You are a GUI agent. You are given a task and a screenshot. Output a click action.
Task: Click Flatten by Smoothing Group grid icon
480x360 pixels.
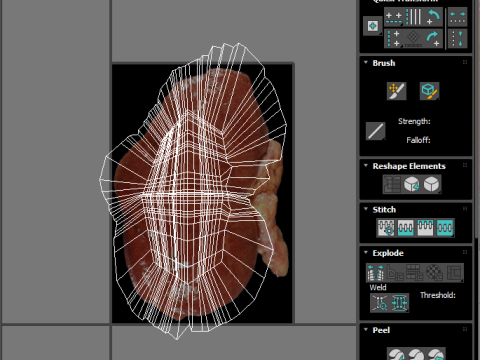click(x=414, y=272)
